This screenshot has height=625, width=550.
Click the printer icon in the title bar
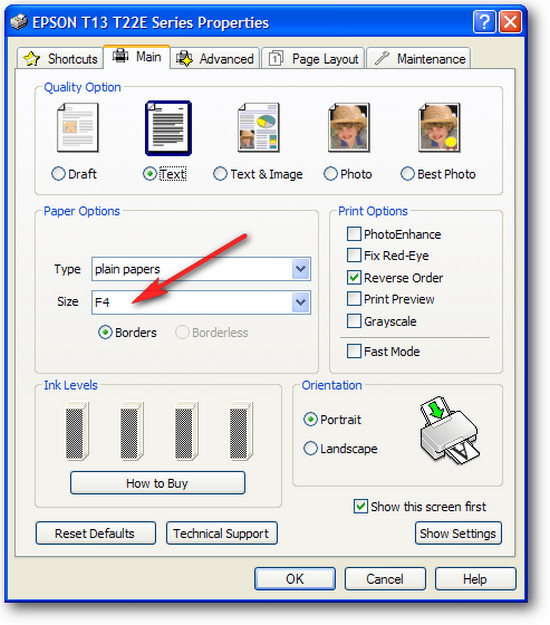19,22
